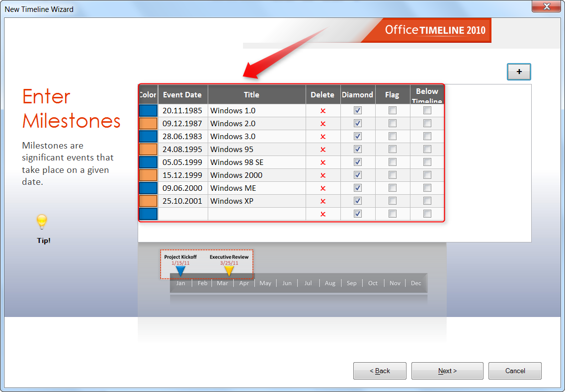Delete the Windows 2000 milestone row

click(x=323, y=175)
